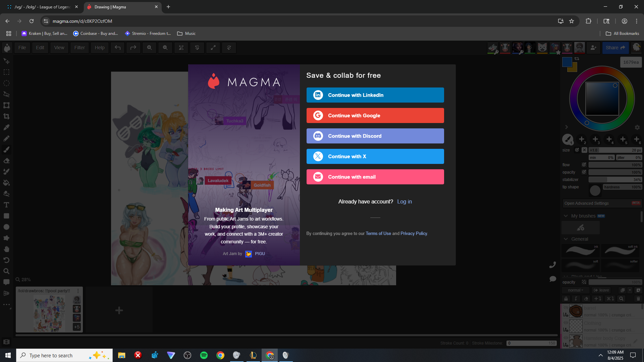Select the rectangular selection tool
644x362 pixels.
pyautogui.click(x=6, y=72)
